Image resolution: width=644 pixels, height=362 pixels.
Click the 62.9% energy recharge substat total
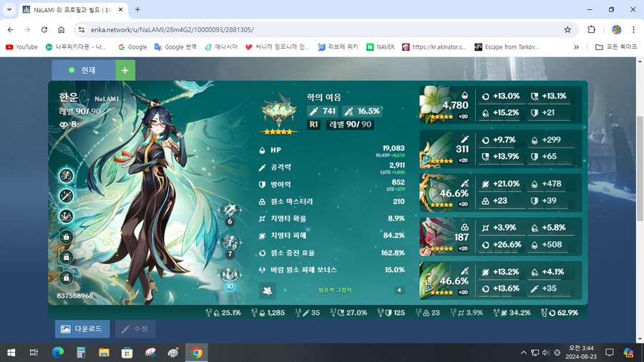click(x=560, y=313)
